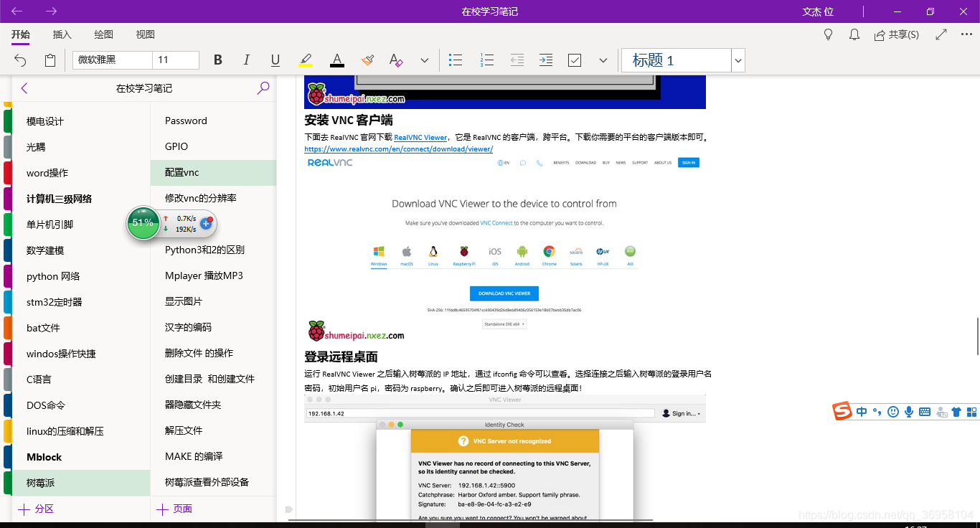Click the back arrow in title bar
The image size is (980, 528).
tap(17, 11)
